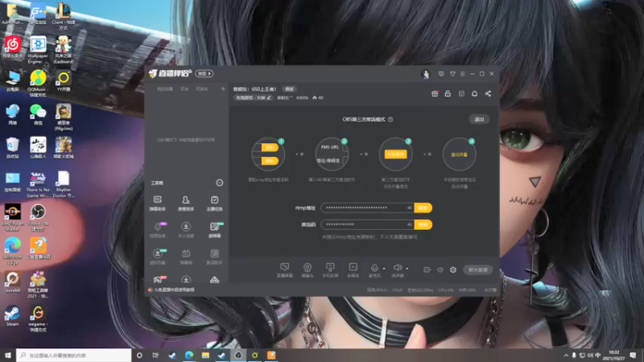Expand the microphone options arrow
Viewport: 644px width, 362px height.
click(385, 269)
